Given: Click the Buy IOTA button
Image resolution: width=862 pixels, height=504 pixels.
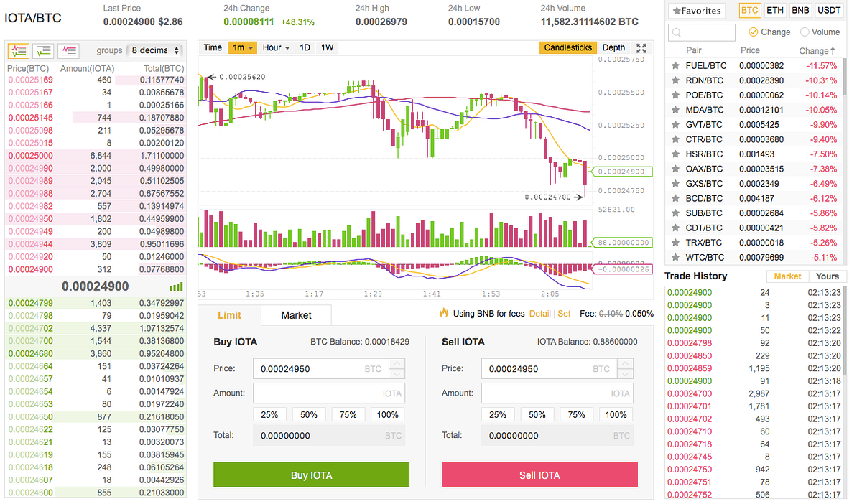Looking at the screenshot, I should coord(311,475).
